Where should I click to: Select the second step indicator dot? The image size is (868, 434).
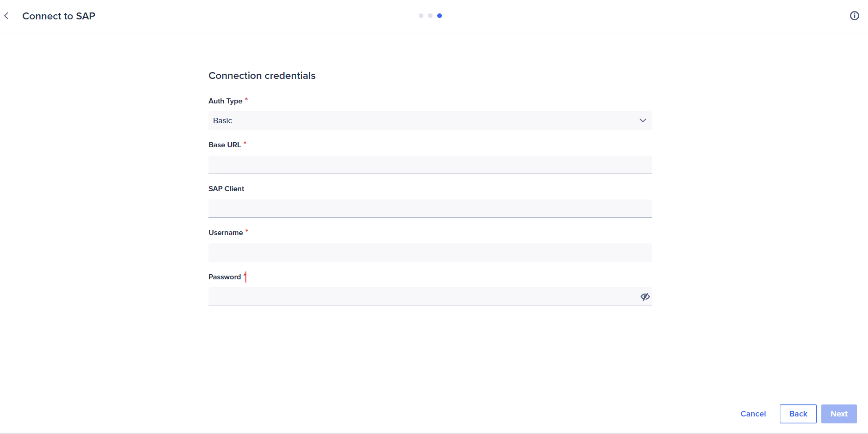430,16
